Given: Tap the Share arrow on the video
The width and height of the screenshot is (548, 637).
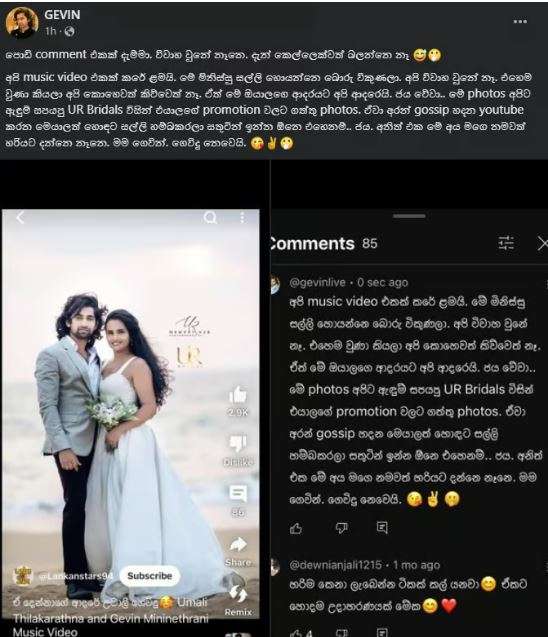Looking at the screenshot, I should coord(238,545).
